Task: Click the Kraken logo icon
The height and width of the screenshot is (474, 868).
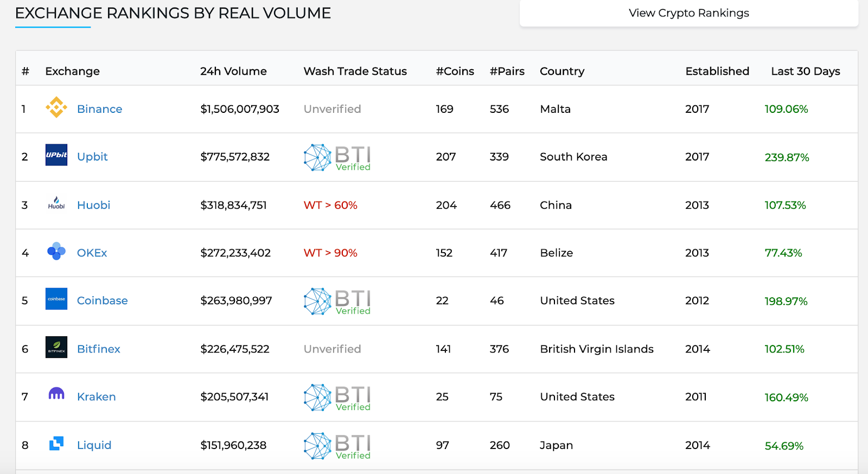Action: (56, 394)
